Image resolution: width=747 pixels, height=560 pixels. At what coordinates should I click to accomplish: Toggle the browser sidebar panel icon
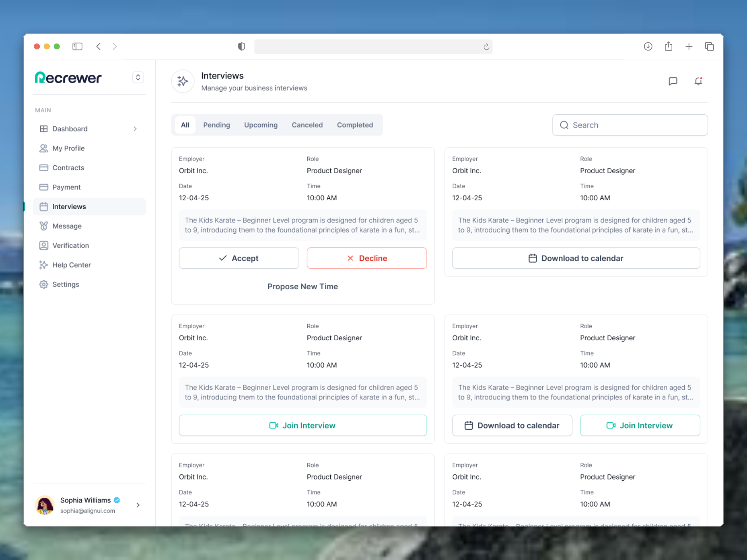pyautogui.click(x=77, y=47)
